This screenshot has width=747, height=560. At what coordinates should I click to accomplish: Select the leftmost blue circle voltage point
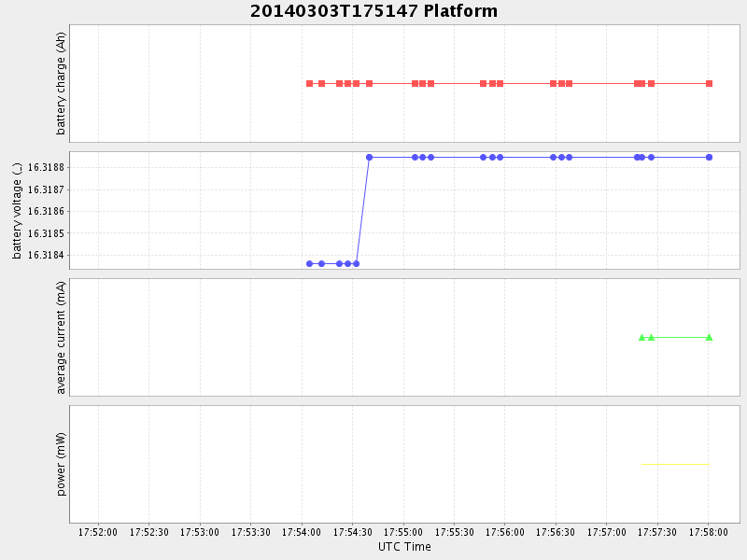click(x=310, y=263)
